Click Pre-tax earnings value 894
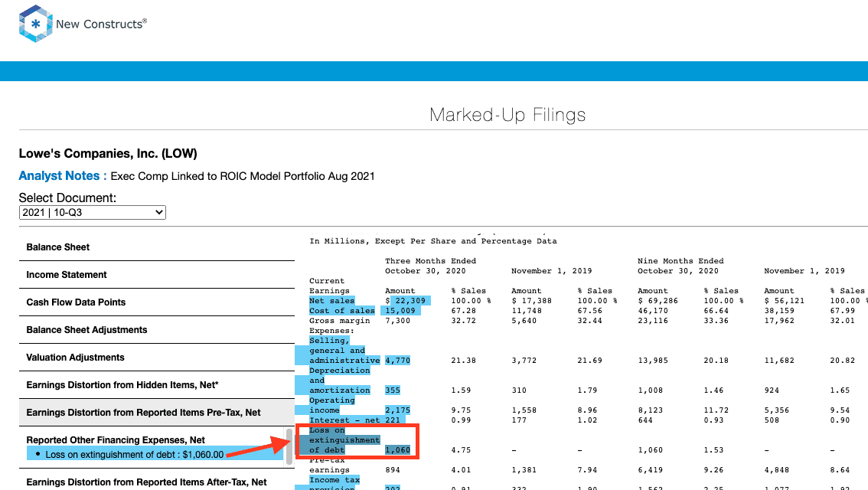 (x=393, y=470)
